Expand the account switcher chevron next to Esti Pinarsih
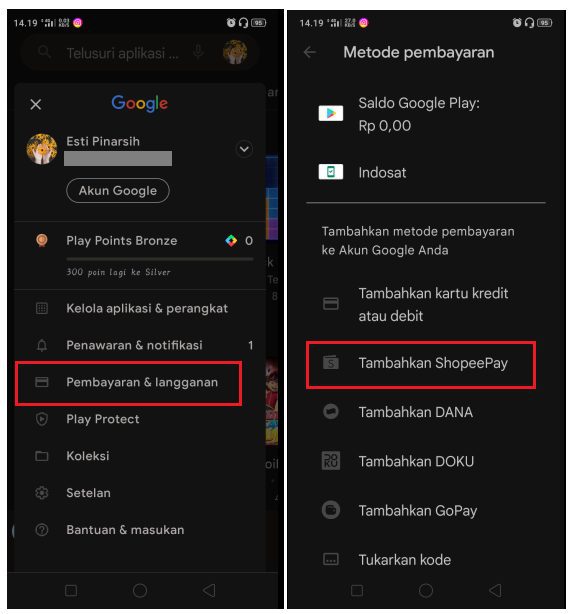The image size is (572, 614). [244, 149]
